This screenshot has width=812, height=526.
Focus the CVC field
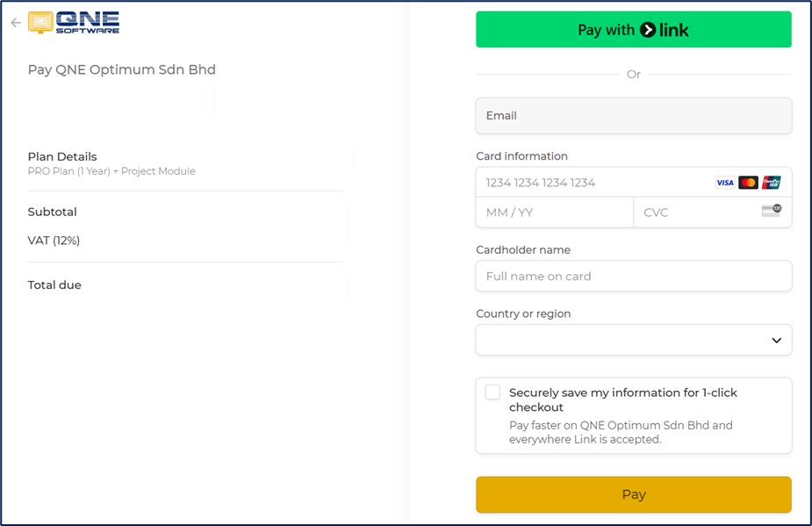[713, 213]
